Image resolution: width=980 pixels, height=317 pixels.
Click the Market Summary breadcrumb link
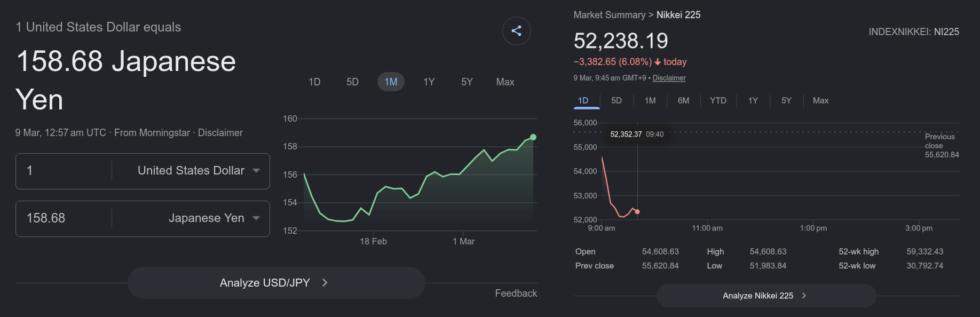click(609, 15)
